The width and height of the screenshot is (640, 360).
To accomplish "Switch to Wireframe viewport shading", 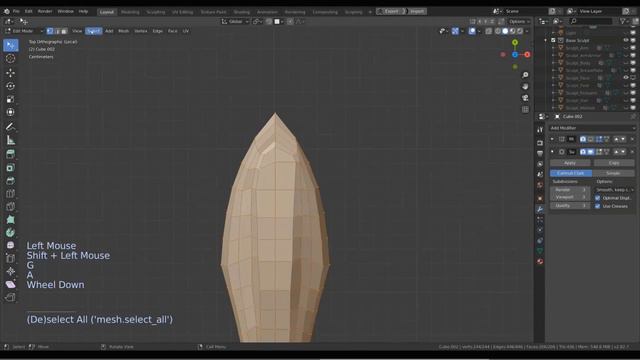I will pos(498,31).
